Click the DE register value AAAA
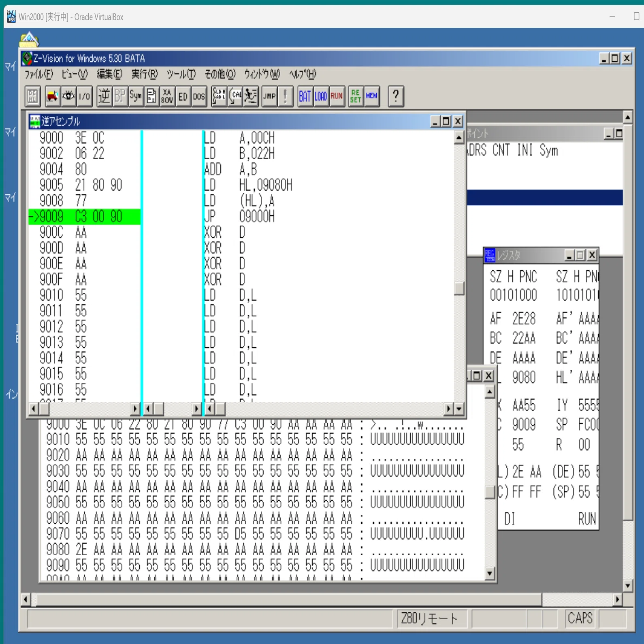This screenshot has height=644, width=644. [524, 358]
